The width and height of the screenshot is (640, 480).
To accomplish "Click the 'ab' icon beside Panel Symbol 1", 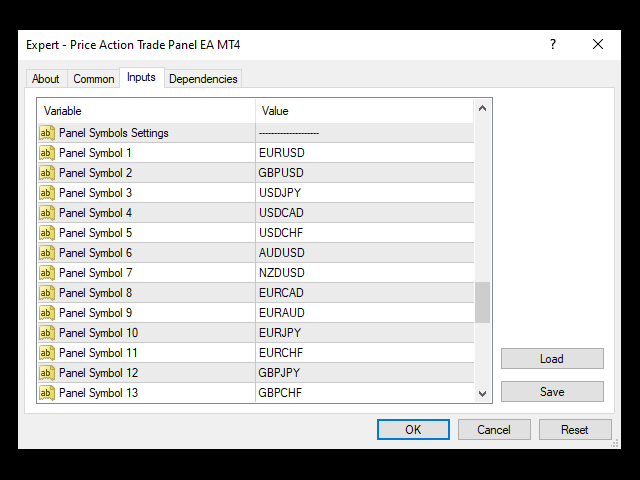I will [x=47, y=153].
